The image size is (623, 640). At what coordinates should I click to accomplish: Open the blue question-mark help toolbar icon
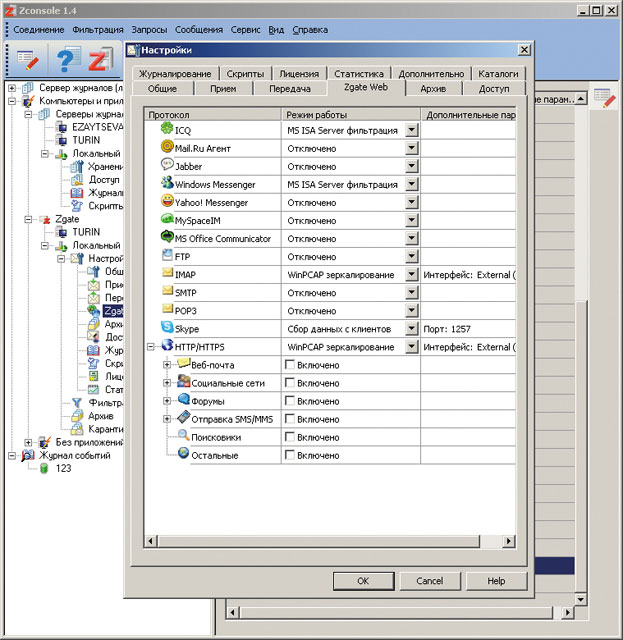pos(67,60)
